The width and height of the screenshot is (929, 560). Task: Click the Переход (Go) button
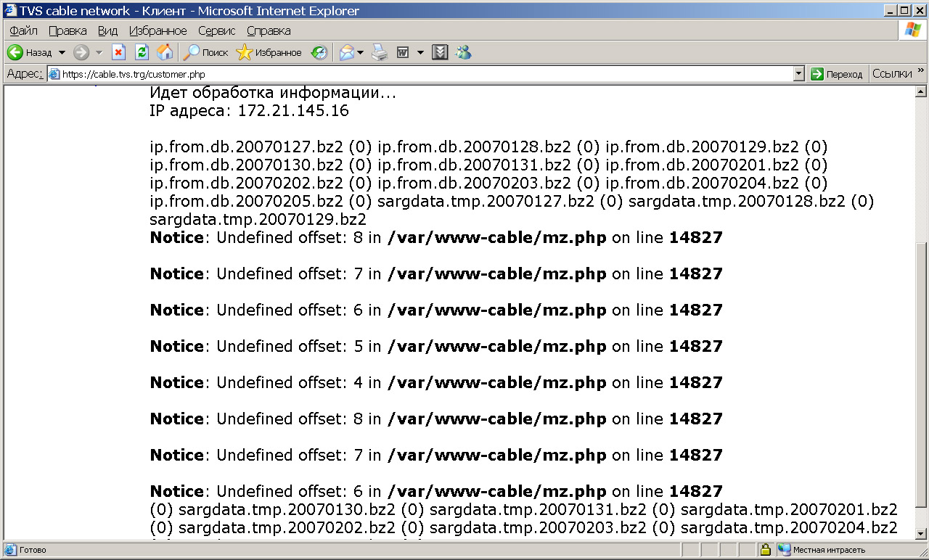pos(837,74)
